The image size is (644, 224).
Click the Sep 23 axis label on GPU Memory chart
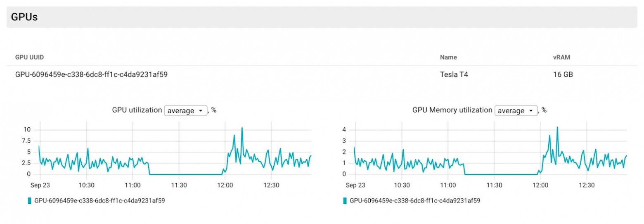(355, 185)
